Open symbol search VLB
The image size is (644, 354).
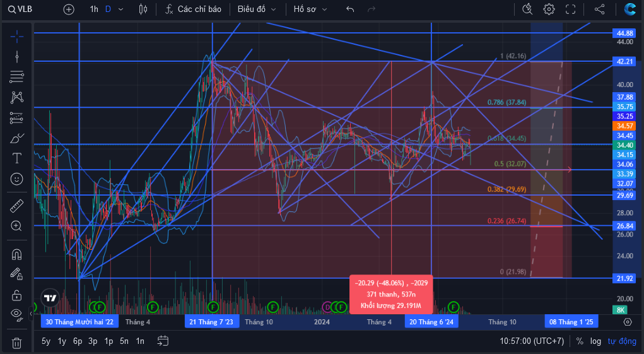20,9
